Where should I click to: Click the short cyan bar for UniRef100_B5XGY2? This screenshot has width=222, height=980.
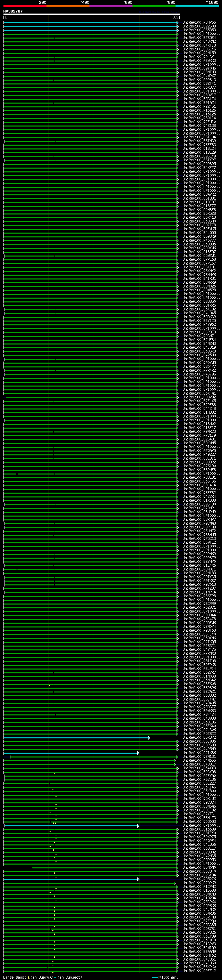(x=77, y=738)
